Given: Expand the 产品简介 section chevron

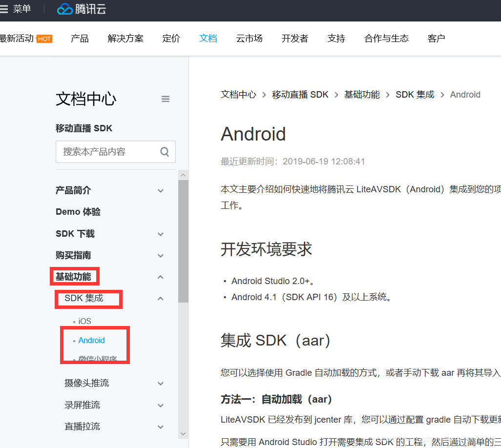Looking at the screenshot, I should [161, 191].
